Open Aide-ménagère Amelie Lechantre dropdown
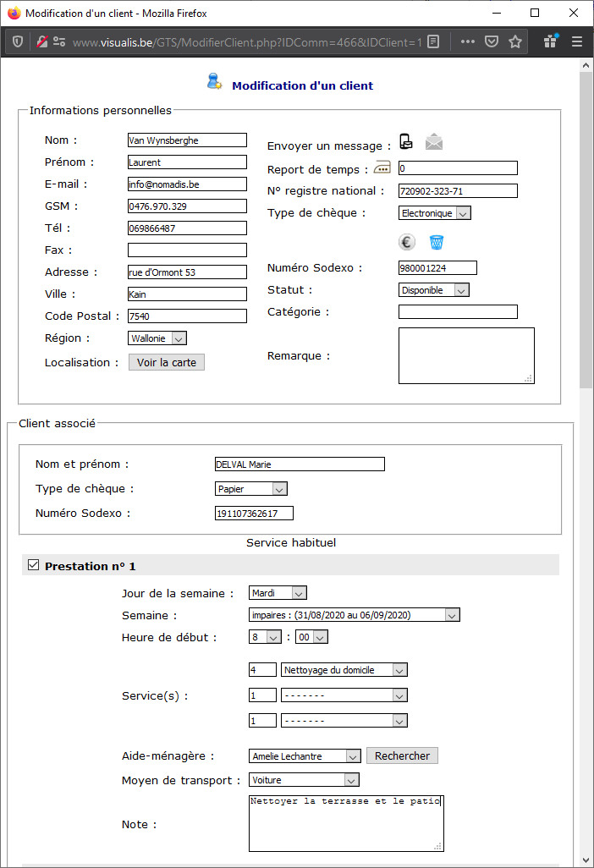594x868 pixels. click(x=305, y=756)
